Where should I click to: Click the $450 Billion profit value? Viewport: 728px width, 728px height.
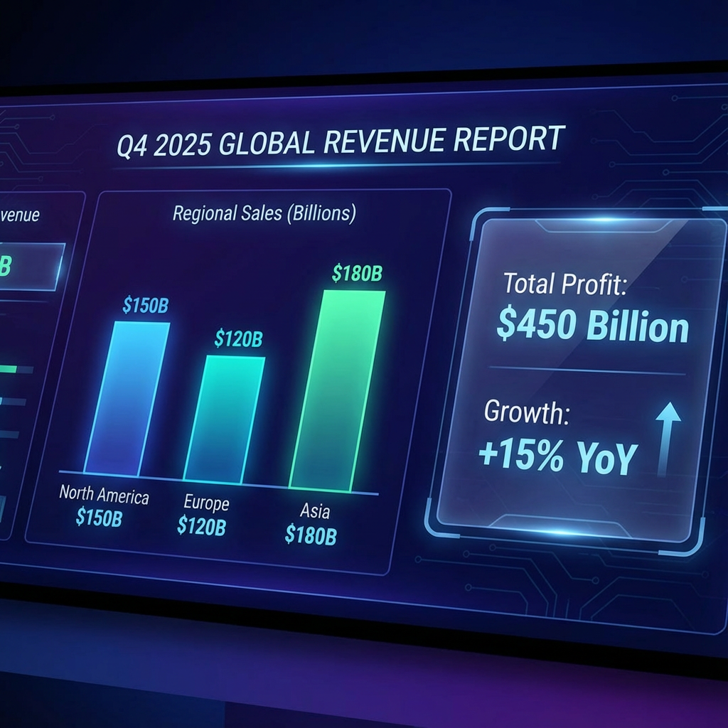tap(592, 327)
